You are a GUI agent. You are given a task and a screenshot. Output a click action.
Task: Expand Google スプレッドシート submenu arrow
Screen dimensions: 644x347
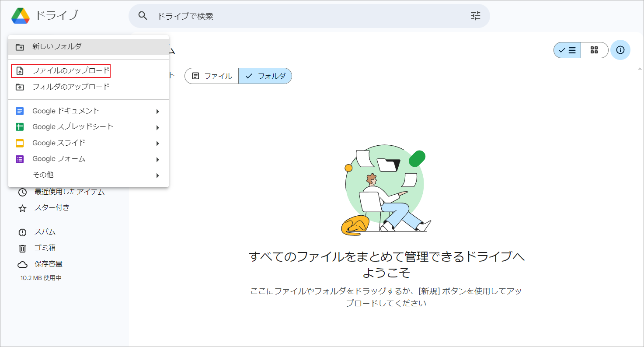coord(157,127)
